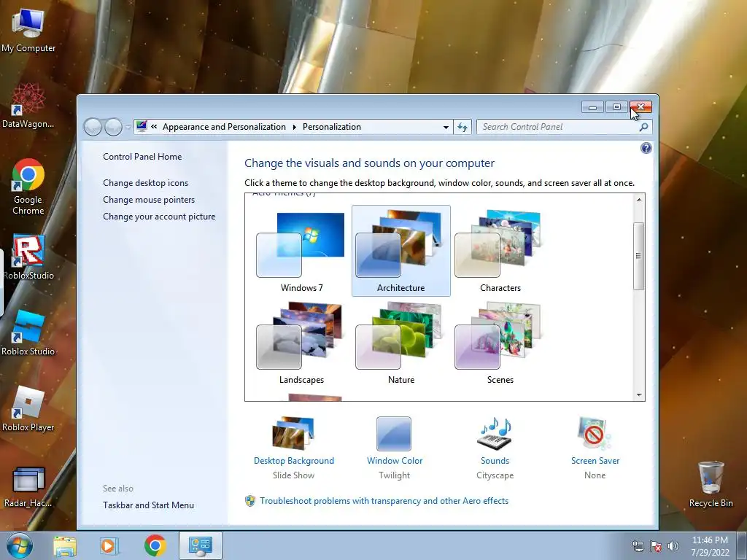
Task: Close the Personalization window
Action: [640, 107]
